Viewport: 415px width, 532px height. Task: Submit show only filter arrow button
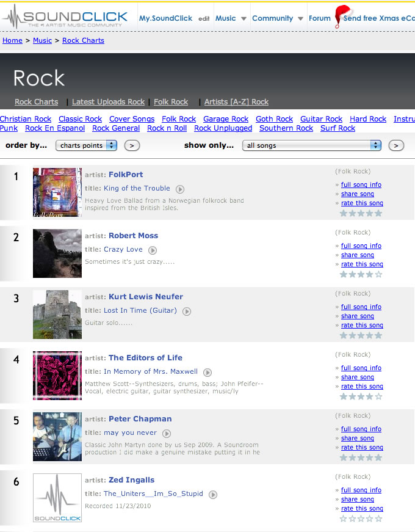pyautogui.click(x=396, y=145)
